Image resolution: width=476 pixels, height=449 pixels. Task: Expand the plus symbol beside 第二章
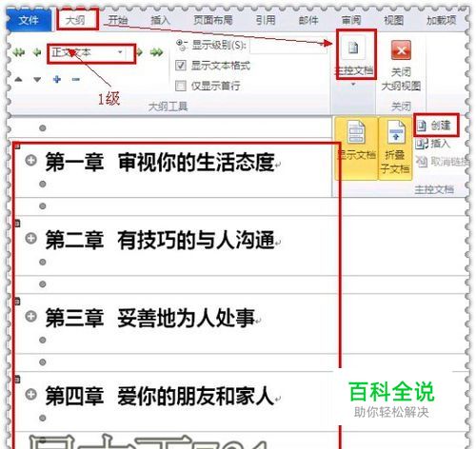30,239
